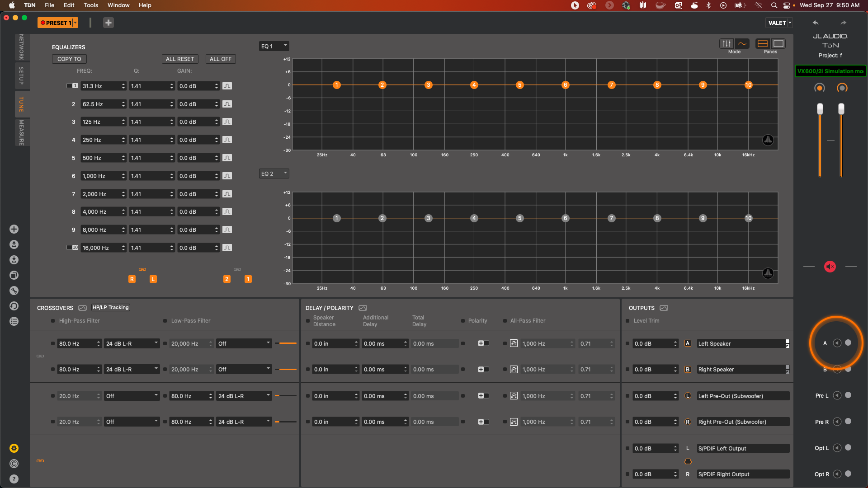The image size is (868, 488).
Task: Open the Crossovers graph view icon
Action: coord(82,308)
